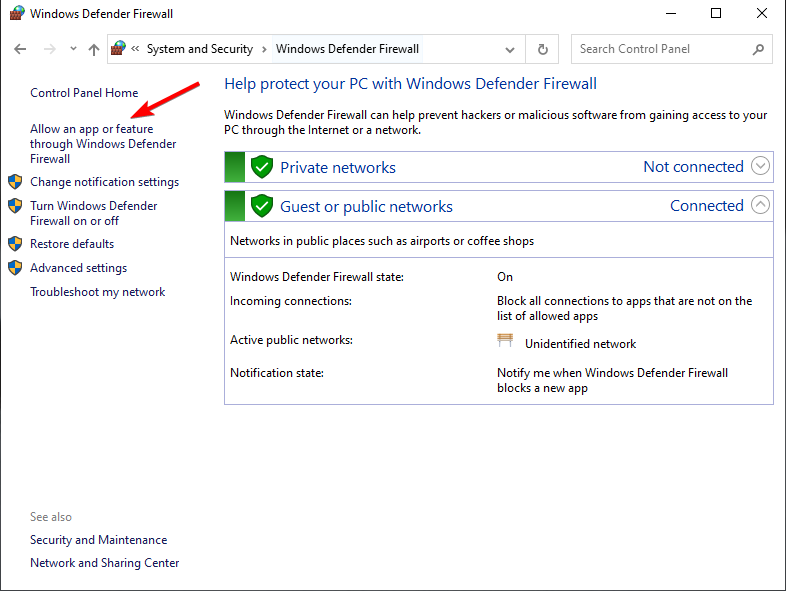Open Security and Maintenance link
The image size is (786, 591).
coord(99,540)
